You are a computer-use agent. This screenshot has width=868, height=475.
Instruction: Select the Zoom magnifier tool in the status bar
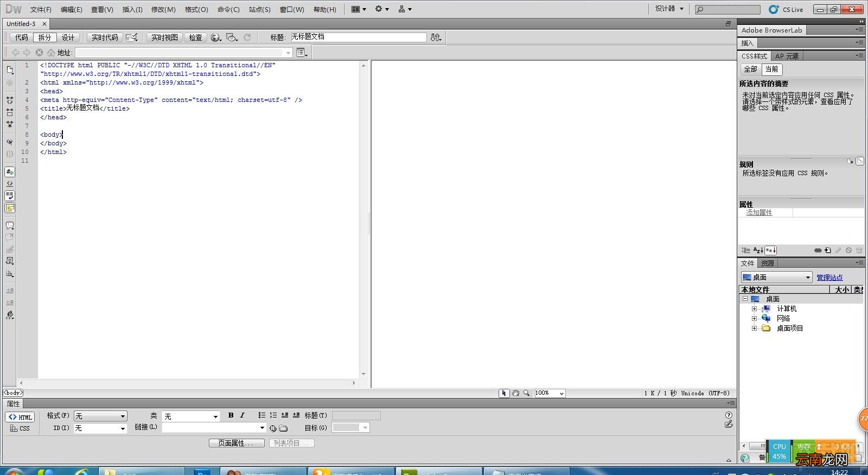pyautogui.click(x=526, y=393)
